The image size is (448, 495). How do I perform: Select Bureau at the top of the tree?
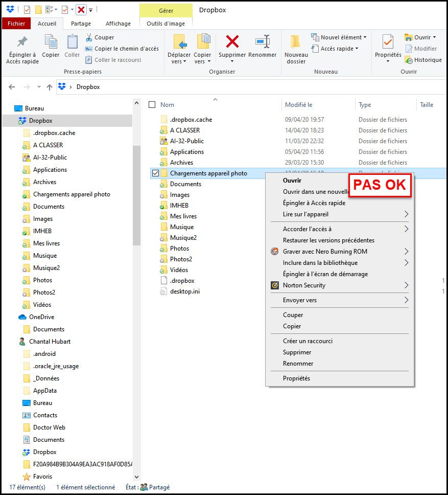[x=29, y=108]
